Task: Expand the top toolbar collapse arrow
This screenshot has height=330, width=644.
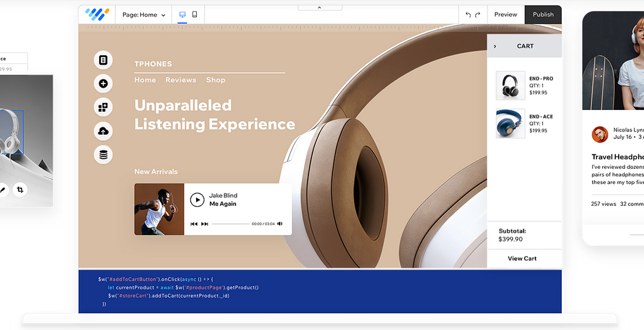Action: coord(320,8)
